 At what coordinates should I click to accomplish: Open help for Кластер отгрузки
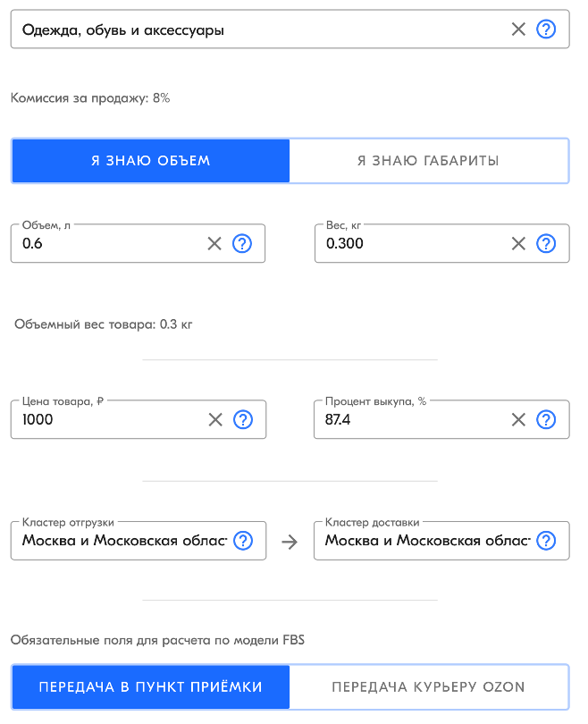coord(243,541)
